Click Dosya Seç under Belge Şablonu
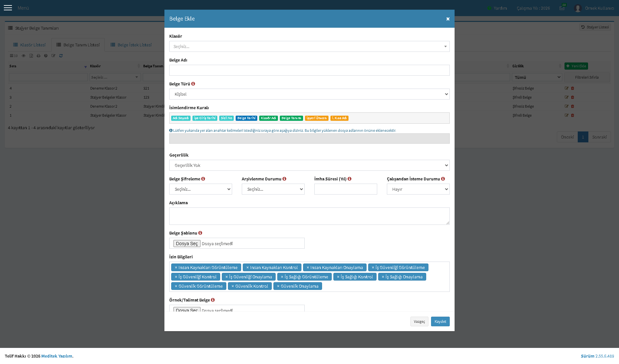The width and height of the screenshot is (619, 364). tap(187, 244)
